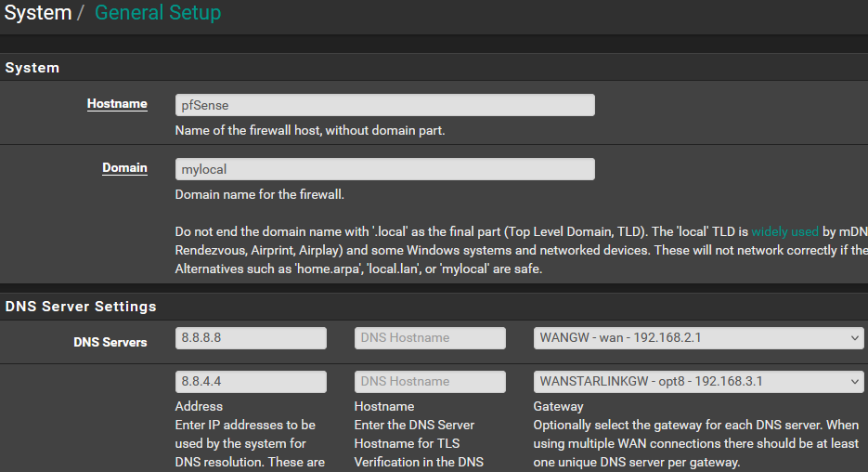
Task: Click the DNS Server Settings section header
Action: pos(81,307)
